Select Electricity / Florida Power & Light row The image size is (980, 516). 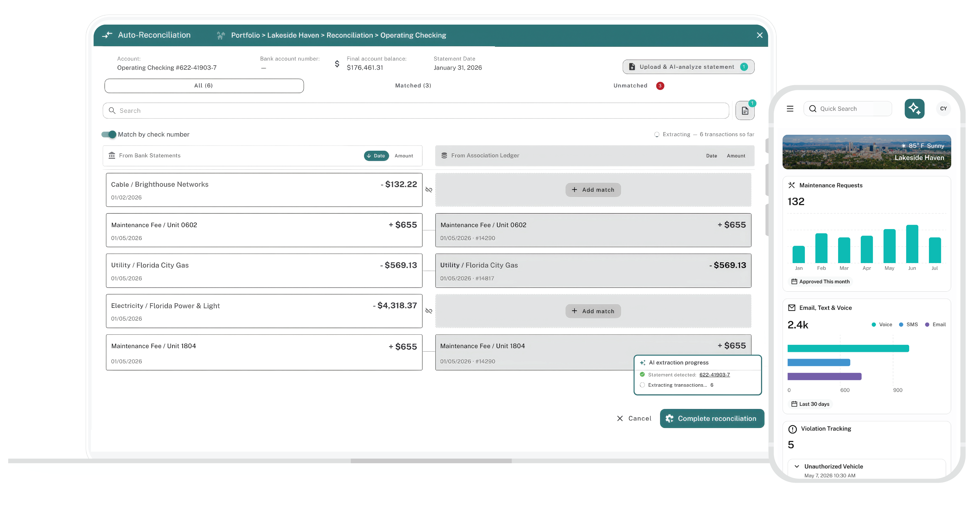pos(264,311)
